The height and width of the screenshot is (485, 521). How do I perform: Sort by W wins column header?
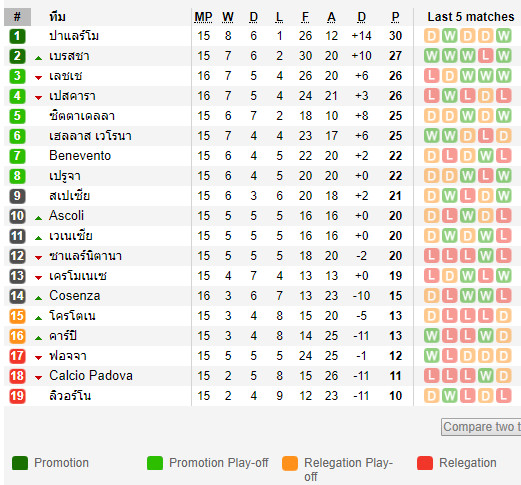228,17
